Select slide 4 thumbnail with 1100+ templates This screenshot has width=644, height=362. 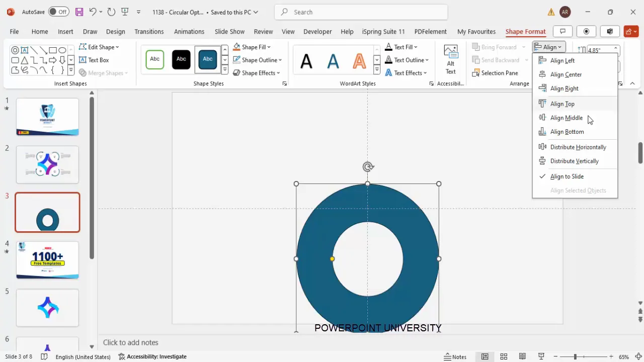(x=47, y=260)
